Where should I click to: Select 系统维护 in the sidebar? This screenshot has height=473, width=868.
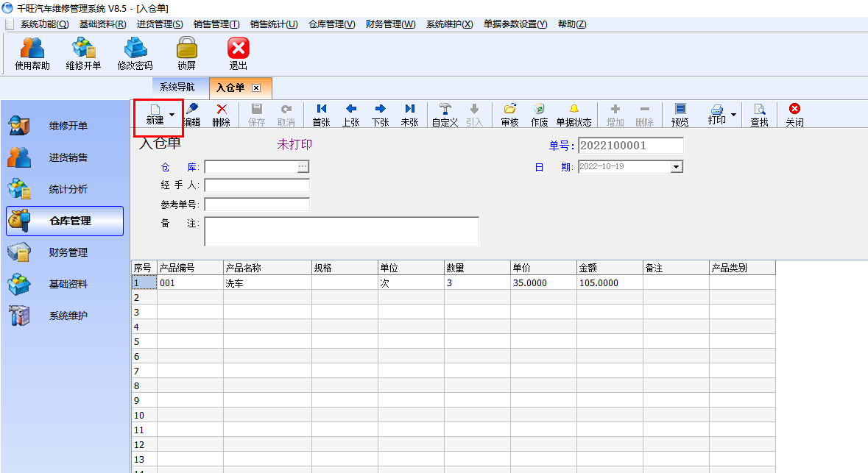click(x=65, y=316)
